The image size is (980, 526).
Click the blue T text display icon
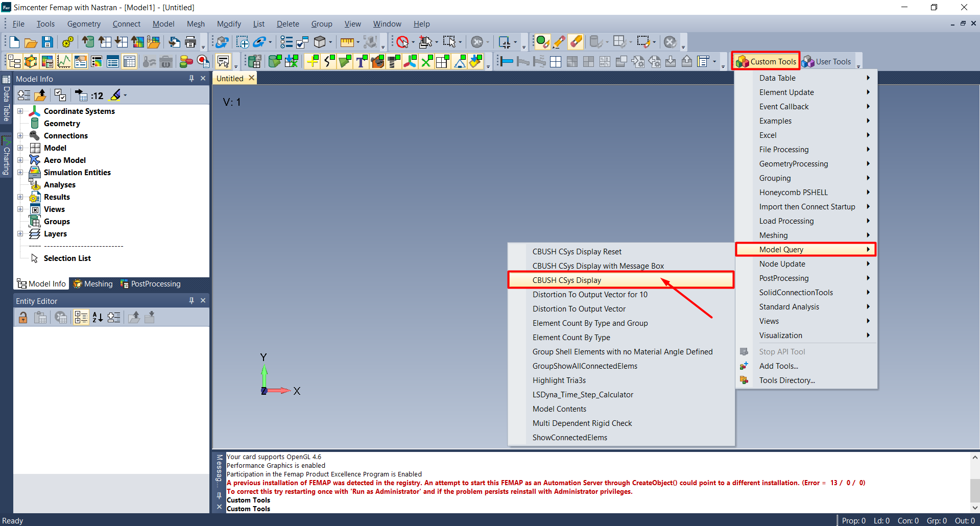point(361,62)
